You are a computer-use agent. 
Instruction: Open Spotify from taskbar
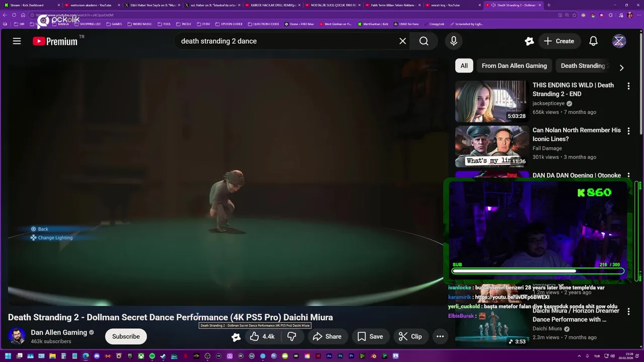tap(152, 356)
